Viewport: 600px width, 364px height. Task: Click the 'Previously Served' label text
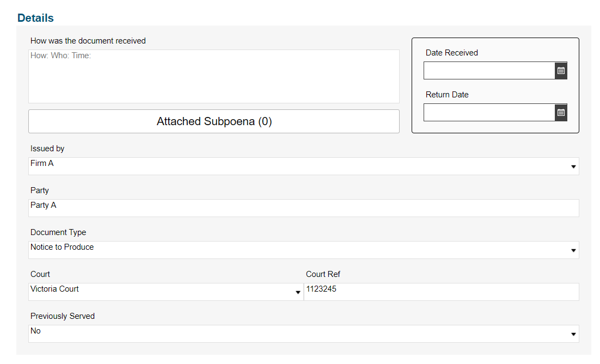63,316
